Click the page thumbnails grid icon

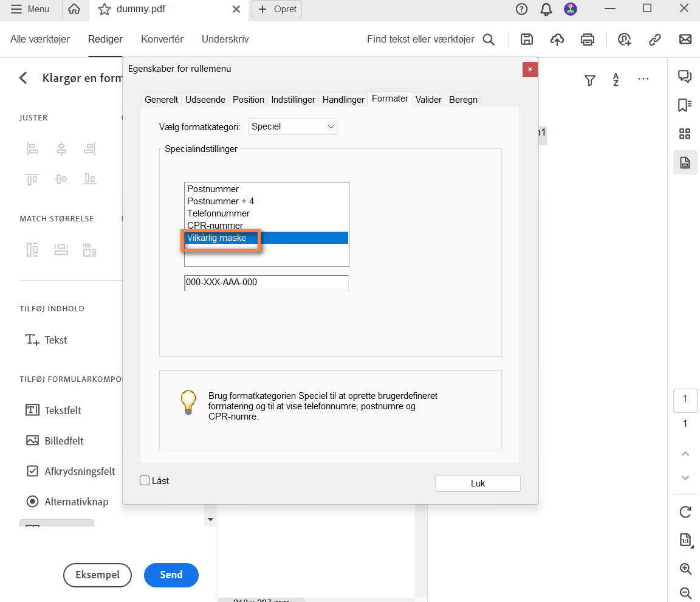click(685, 134)
